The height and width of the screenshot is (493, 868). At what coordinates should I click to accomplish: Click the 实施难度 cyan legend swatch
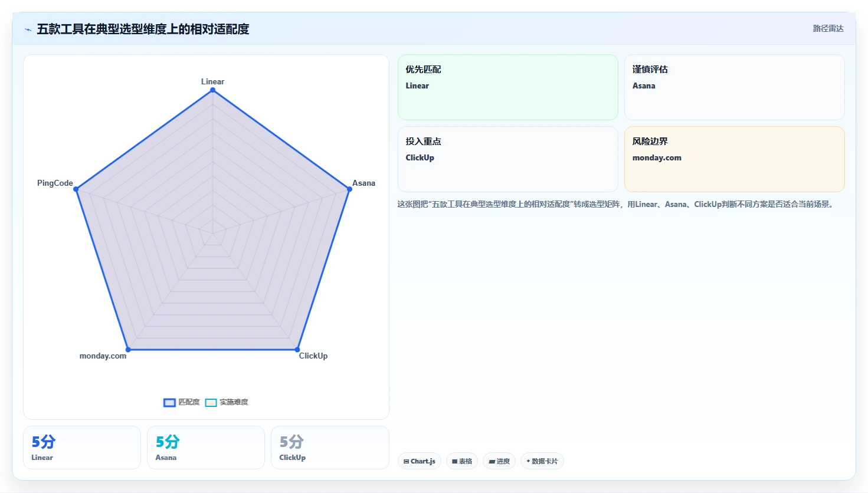tap(211, 403)
